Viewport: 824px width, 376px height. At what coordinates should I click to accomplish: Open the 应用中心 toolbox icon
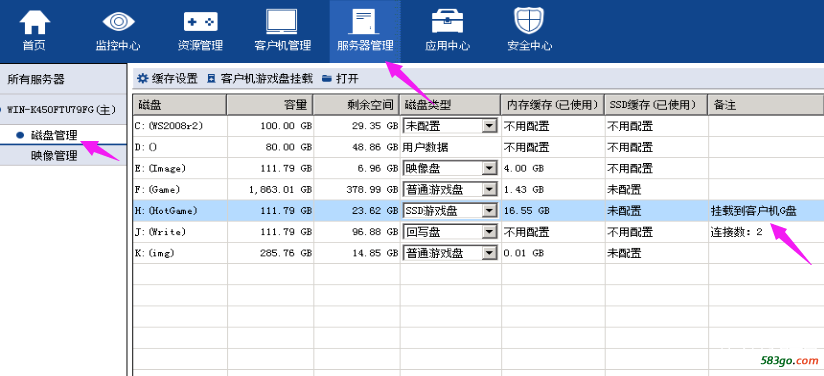click(x=447, y=22)
